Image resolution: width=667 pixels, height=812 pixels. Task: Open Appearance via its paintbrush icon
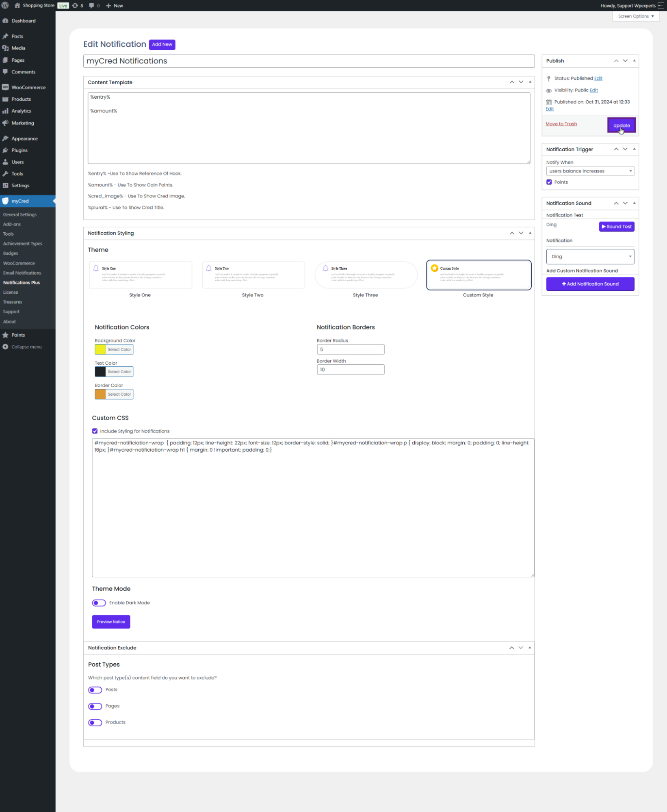coord(5,139)
